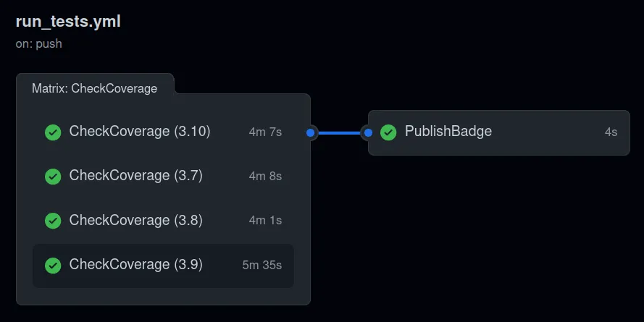This screenshot has height=322, width=644.
Task: Open the CheckCoverage (3.10) job
Action: (139, 132)
